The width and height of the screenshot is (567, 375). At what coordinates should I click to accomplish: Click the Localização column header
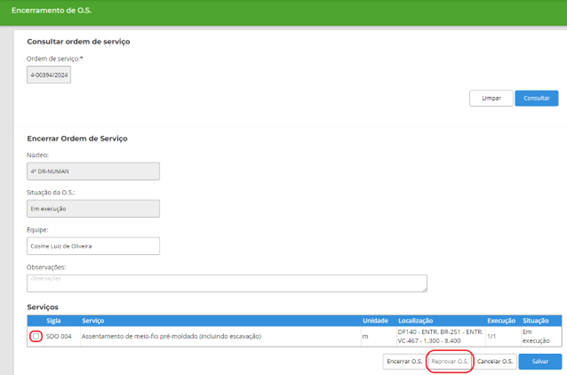(x=415, y=321)
